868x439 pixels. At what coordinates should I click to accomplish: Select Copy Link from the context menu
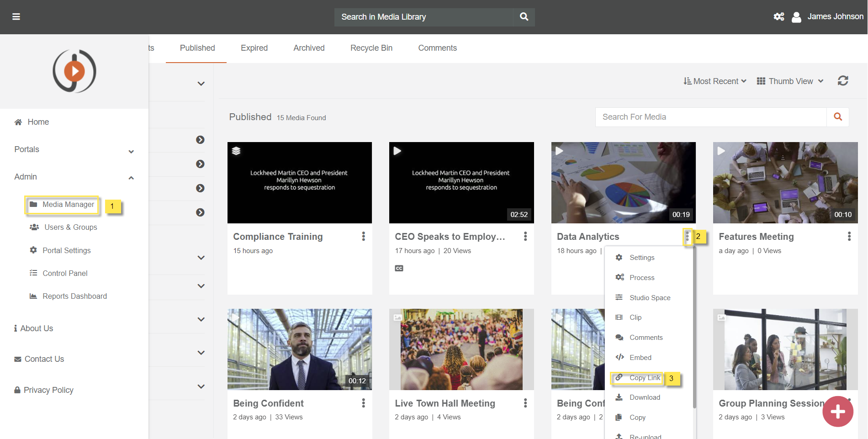[x=644, y=378]
